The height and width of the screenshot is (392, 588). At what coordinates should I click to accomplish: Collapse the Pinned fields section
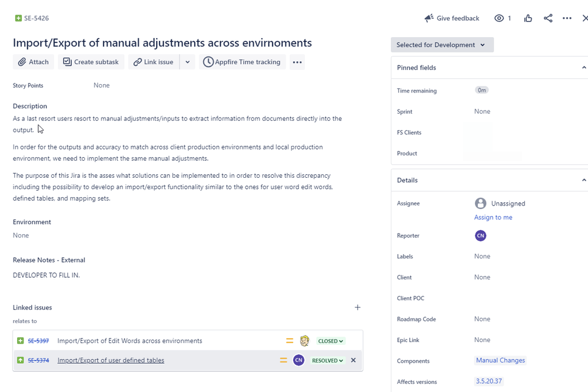click(x=583, y=68)
